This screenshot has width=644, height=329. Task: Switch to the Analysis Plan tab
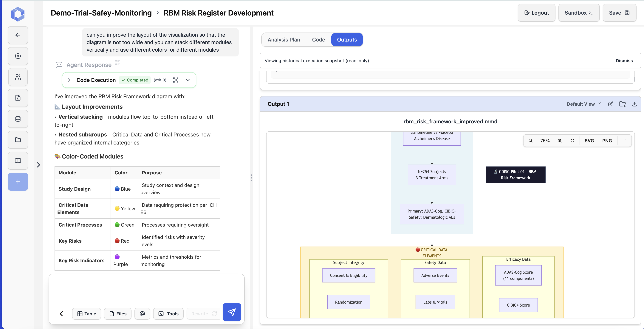284,39
